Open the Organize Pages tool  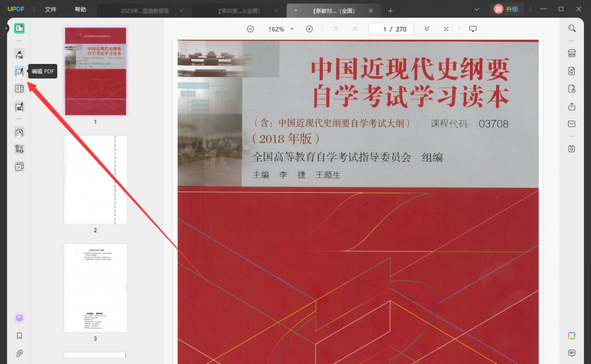(x=19, y=89)
